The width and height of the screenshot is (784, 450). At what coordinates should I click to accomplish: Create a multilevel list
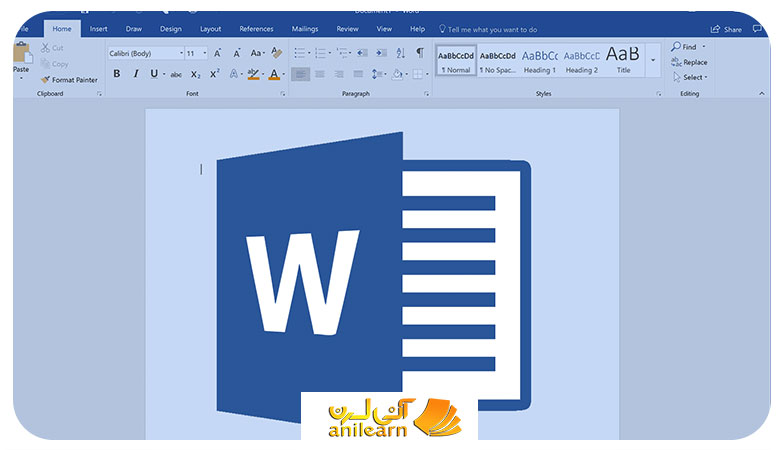tap(342, 52)
